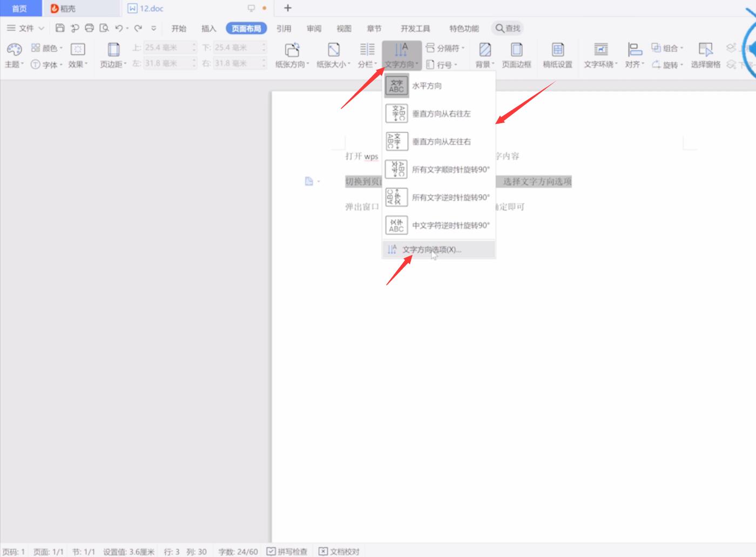Collapse the 文字方向 dropdown button

coord(401,55)
